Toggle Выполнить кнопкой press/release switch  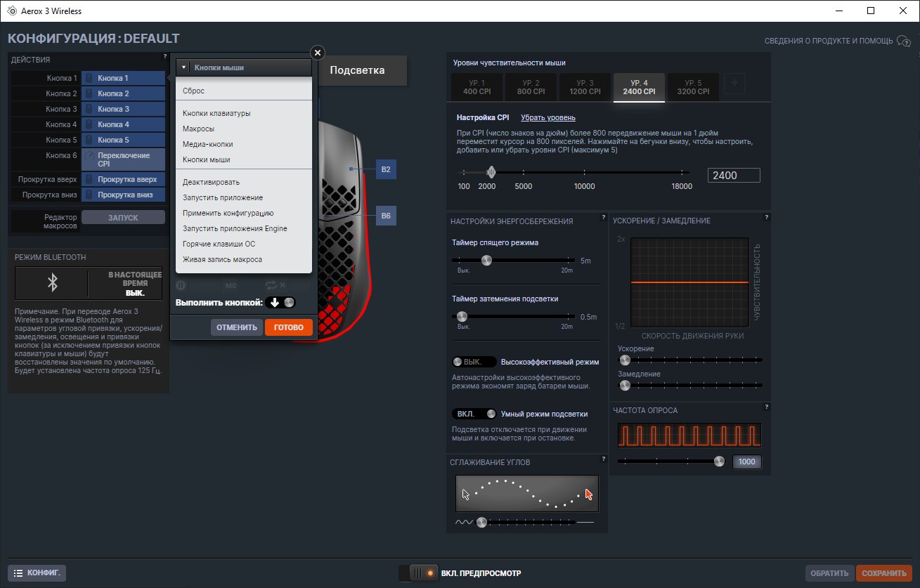(x=282, y=303)
